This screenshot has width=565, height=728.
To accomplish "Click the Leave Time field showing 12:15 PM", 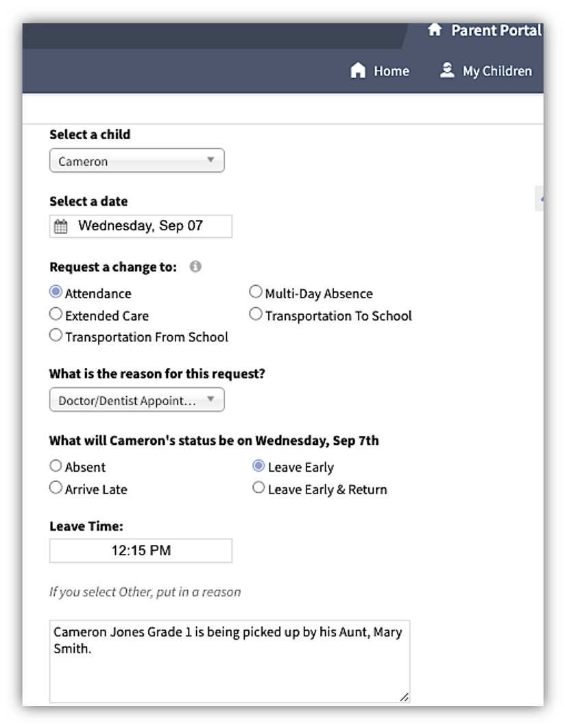I will [141, 550].
